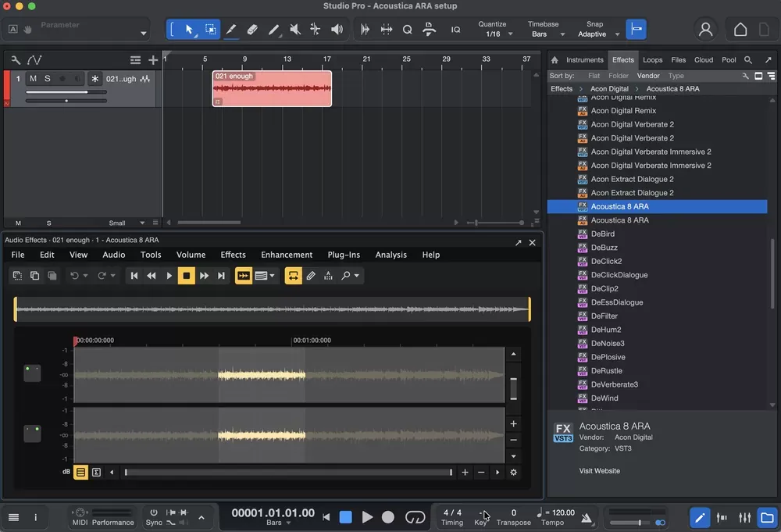Image resolution: width=781 pixels, height=532 pixels.
Task: Open the Enhancement menu
Action: tap(287, 255)
